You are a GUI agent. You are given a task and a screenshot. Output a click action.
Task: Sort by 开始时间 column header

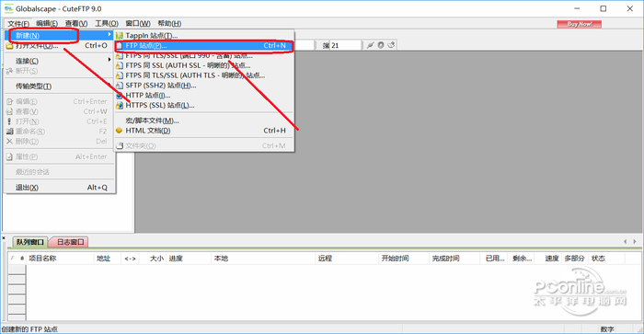pyautogui.click(x=404, y=259)
